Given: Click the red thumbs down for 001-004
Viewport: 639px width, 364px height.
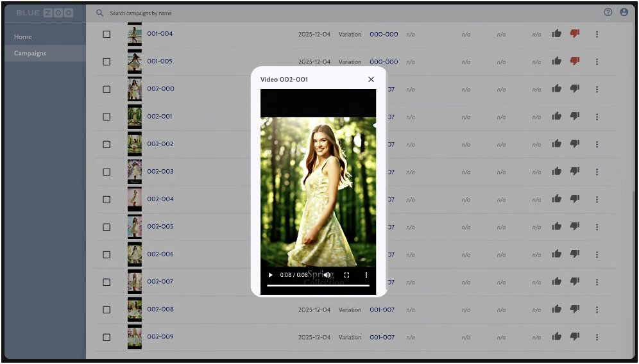Looking at the screenshot, I should point(575,34).
